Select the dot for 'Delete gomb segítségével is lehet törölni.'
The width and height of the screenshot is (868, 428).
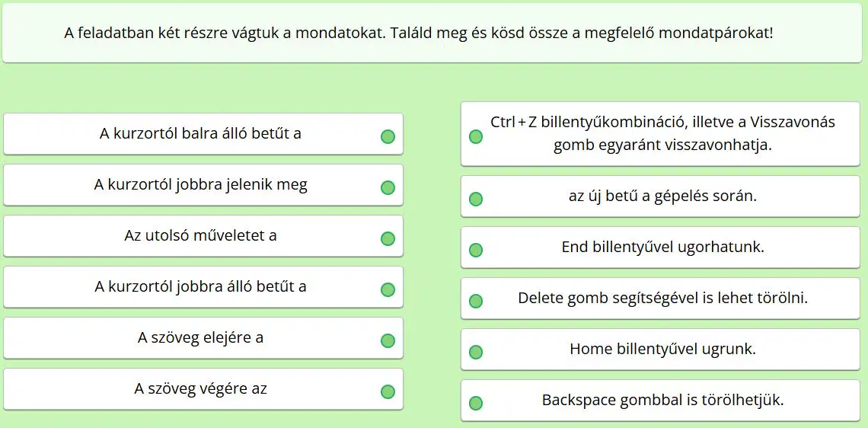click(476, 302)
